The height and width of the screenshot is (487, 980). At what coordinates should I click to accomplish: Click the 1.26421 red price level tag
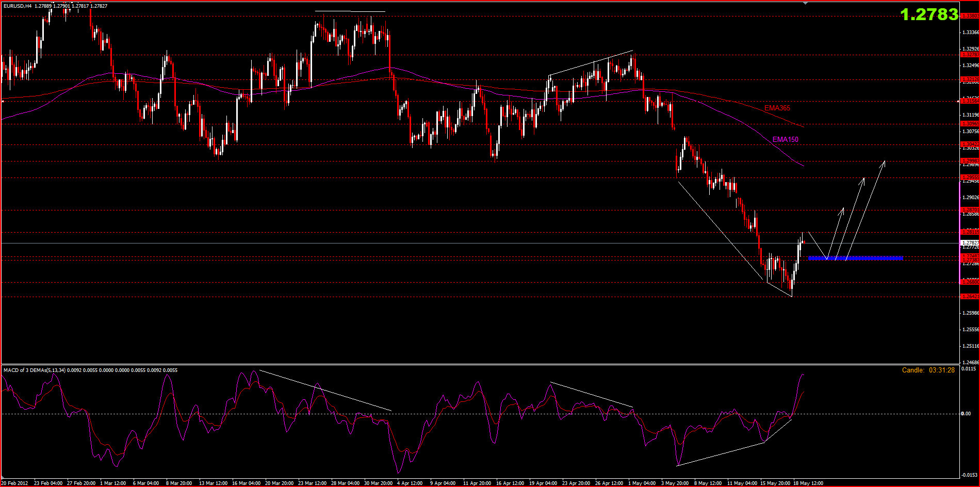pos(970,297)
